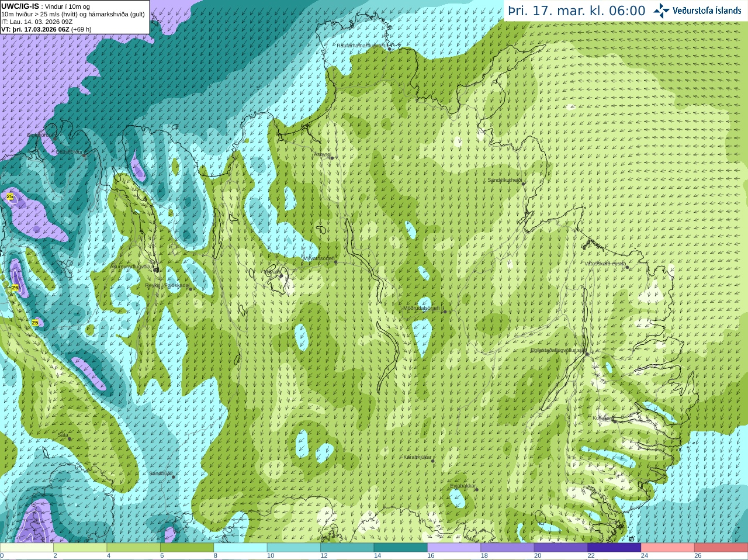
Task: Select the Sandbúðir station label
Action: [x=161, y=473]
